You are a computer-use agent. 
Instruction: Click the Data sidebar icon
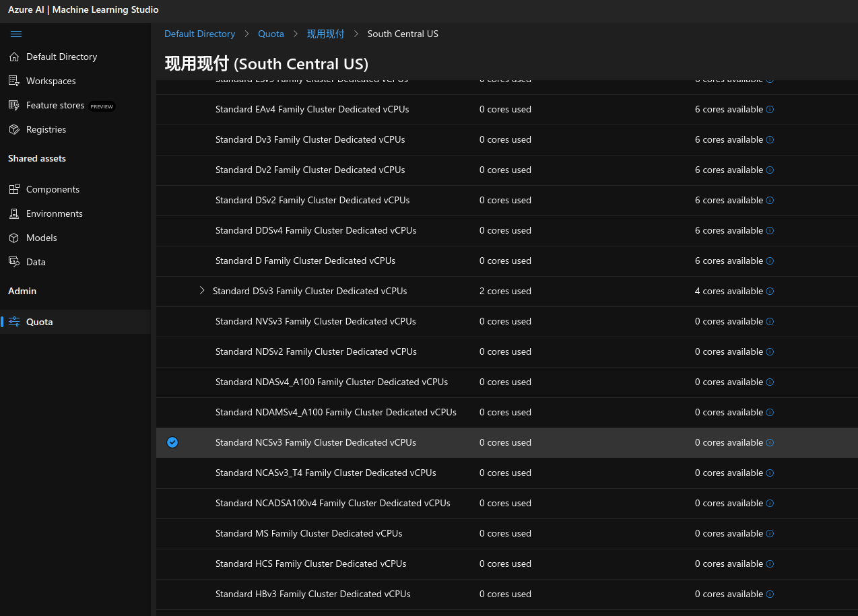(13, 262)
